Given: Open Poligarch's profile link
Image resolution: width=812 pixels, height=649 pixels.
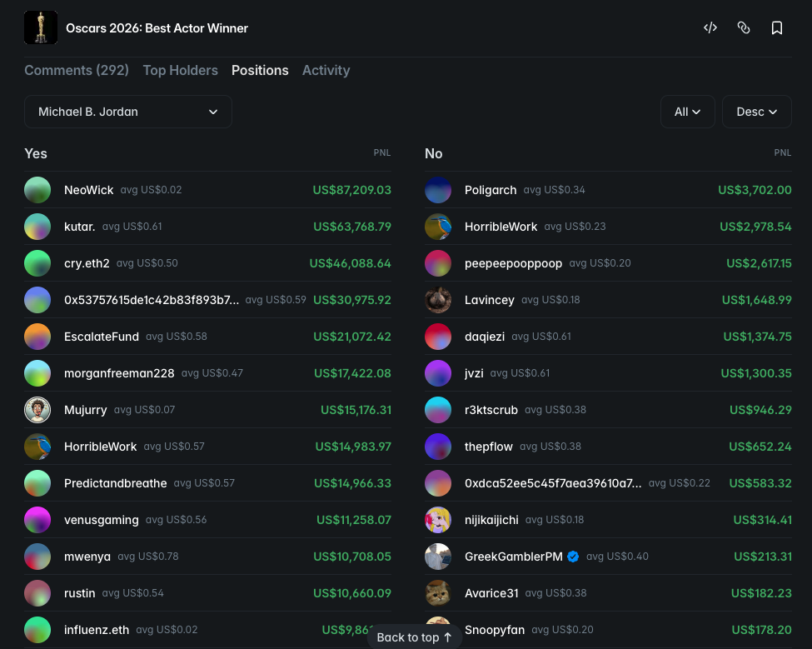Looking at the screenshot, I should 491,190.
